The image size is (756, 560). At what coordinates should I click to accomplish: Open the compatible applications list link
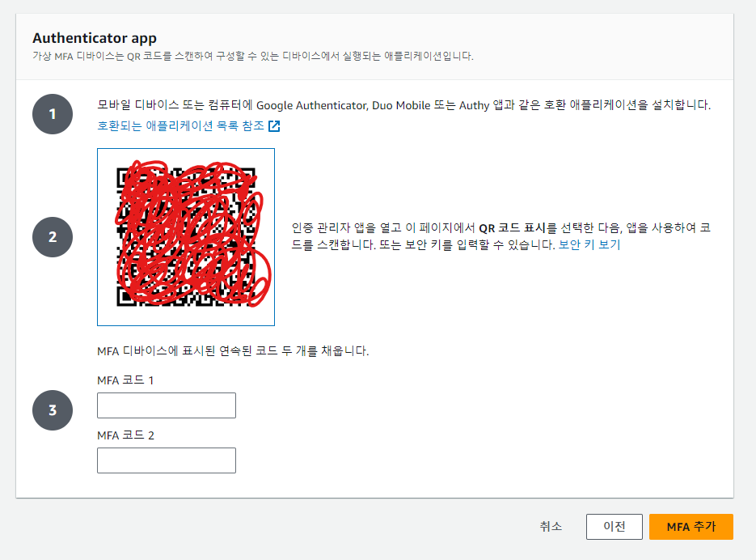click(188, 126)
